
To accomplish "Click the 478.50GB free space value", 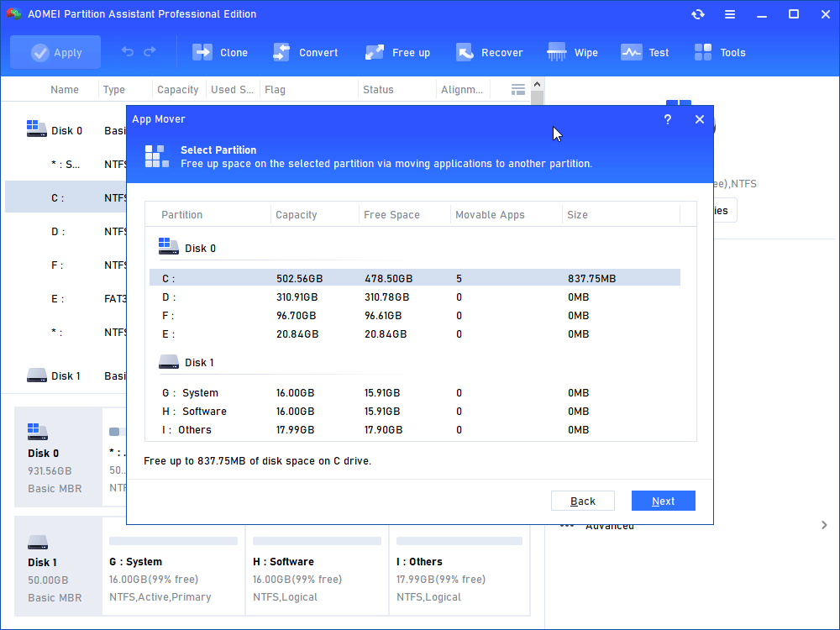I will coord(388,279).
